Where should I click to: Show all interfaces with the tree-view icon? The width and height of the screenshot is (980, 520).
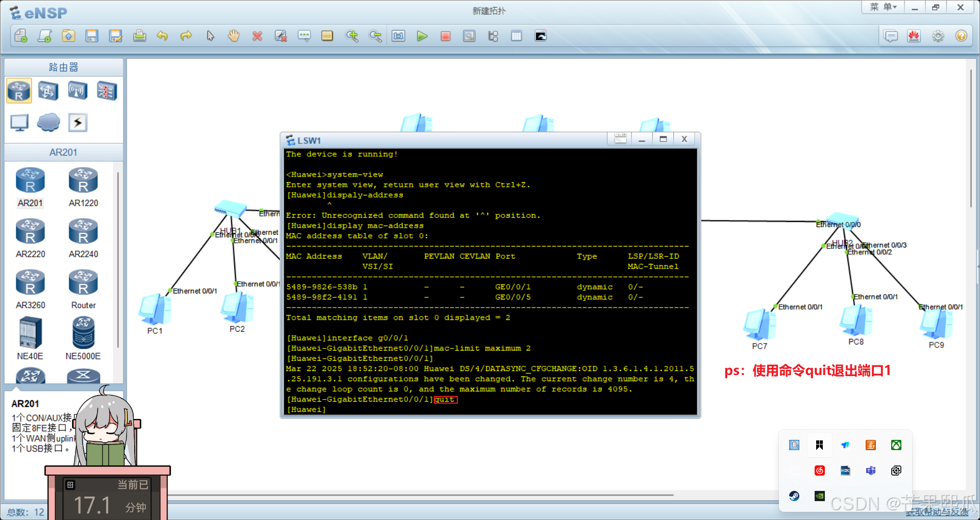(493, 36)
